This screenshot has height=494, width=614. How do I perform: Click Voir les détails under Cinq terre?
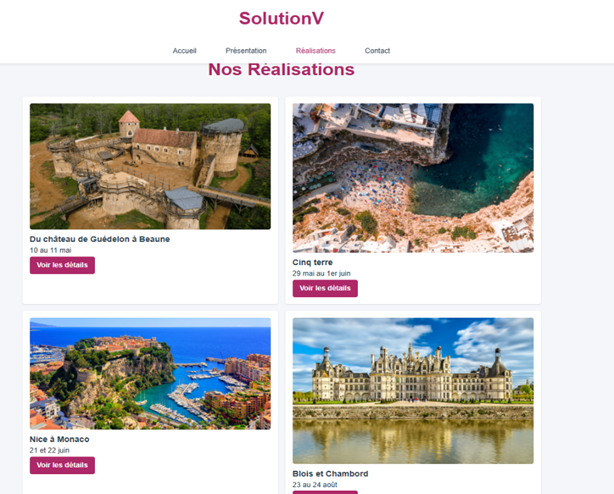tap(325, 288)
